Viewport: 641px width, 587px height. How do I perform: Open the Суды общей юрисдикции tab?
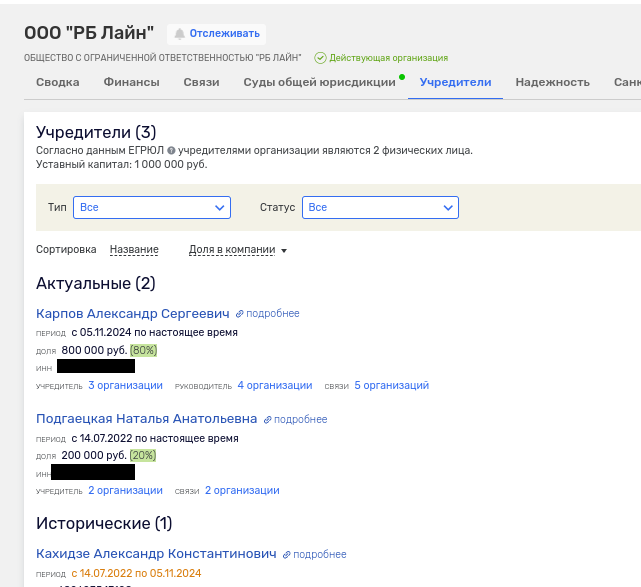pos(319,82)
